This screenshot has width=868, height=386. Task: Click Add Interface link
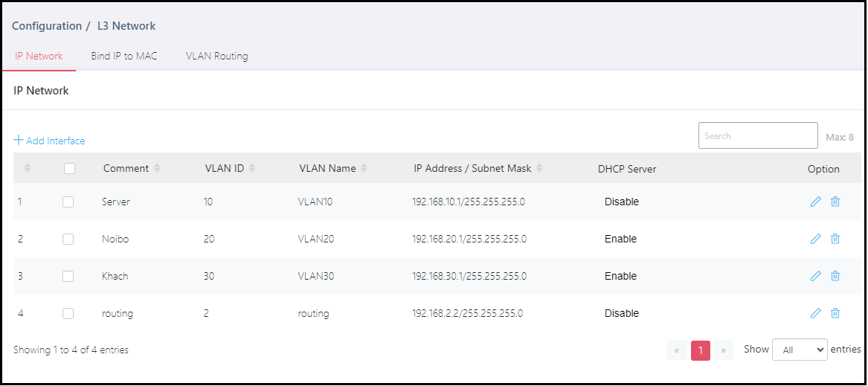(x=49, y=141)
